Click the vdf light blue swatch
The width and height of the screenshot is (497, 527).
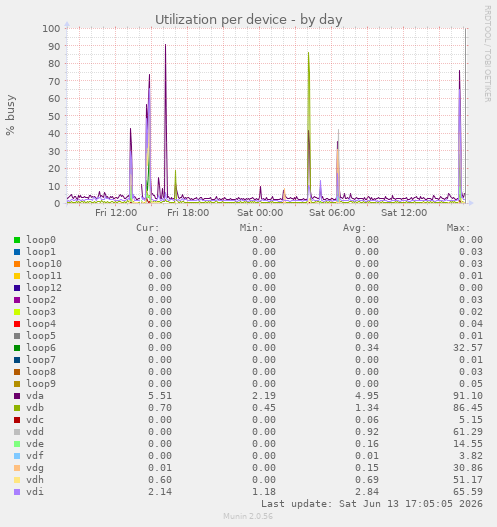click(x=17, y=456)
